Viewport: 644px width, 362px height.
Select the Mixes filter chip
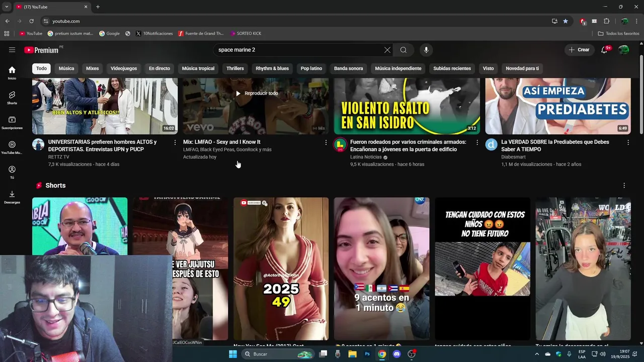[93, 68]
